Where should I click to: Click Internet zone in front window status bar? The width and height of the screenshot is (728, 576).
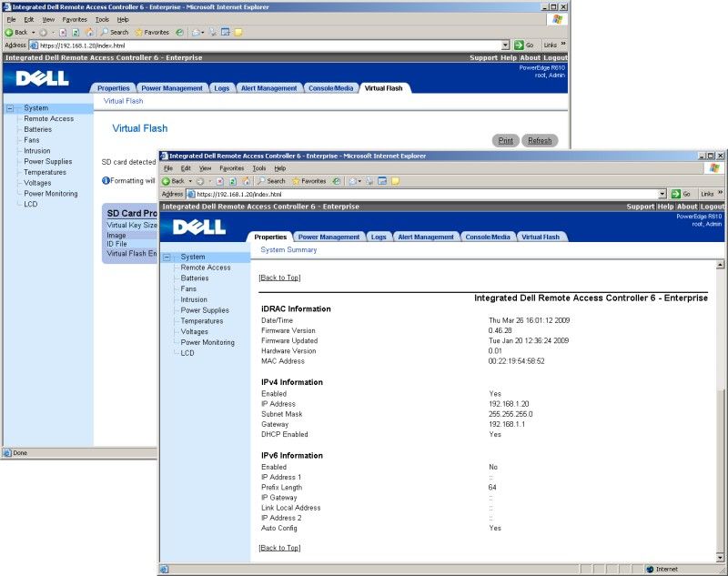click(x=662, y=569)
